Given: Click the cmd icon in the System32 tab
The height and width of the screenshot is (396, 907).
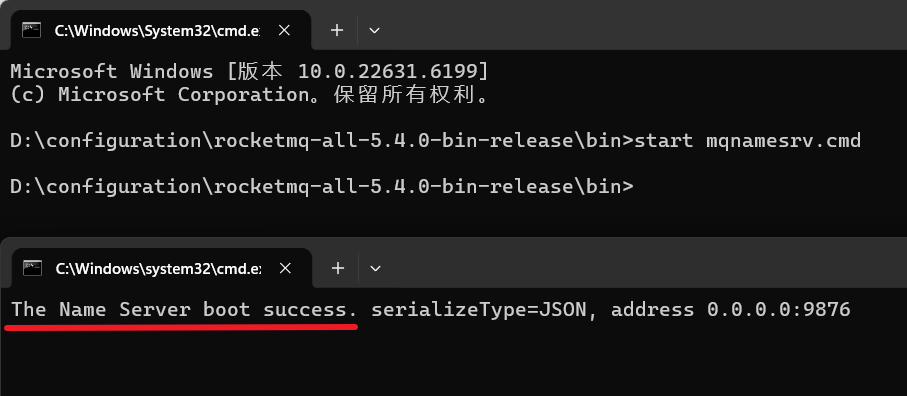Looking at the screenshot, I should click(31, 30).
